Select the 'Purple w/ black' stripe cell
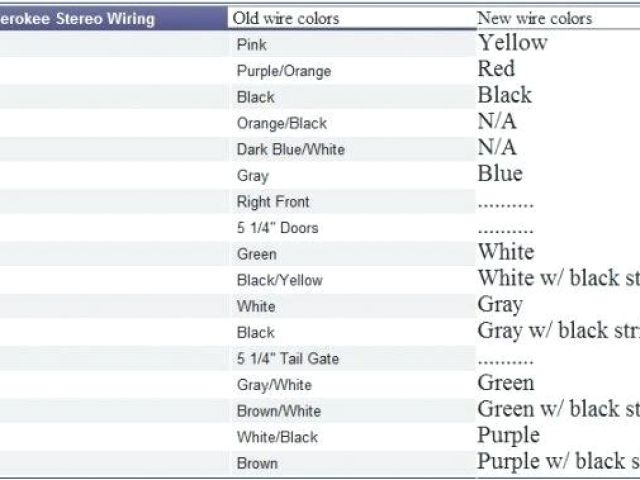Viewport: 640px width, 480px height. click(558, 461)
